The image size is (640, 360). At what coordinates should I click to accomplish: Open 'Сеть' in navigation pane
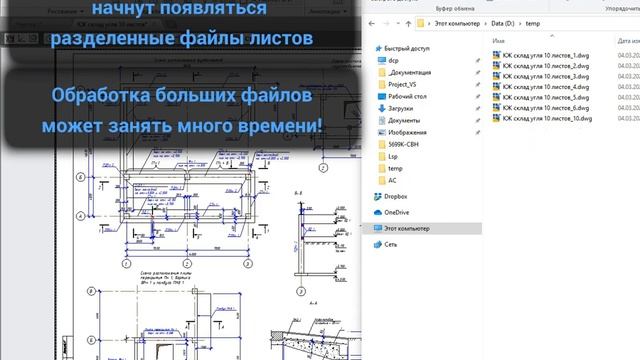pos(390,245)
